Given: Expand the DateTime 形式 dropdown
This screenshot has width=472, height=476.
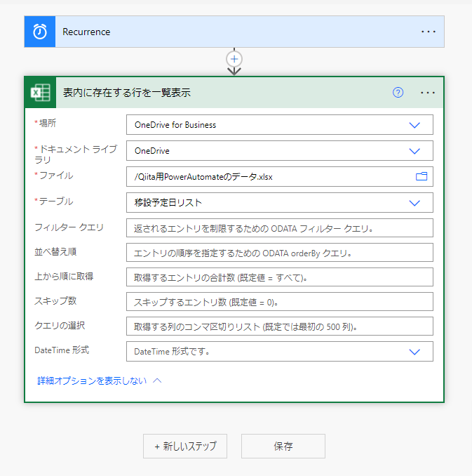Looking at the screenshot, I should (414, 352).
